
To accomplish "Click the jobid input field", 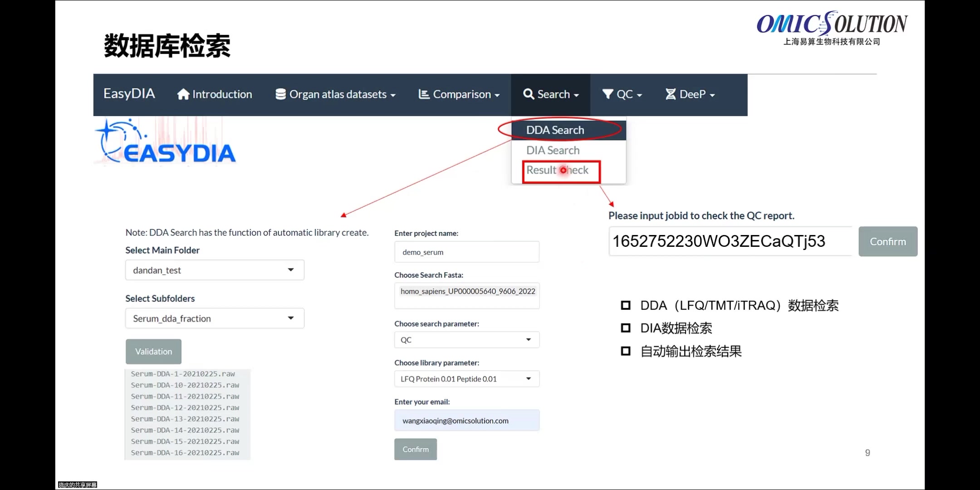I will [730, 241].
